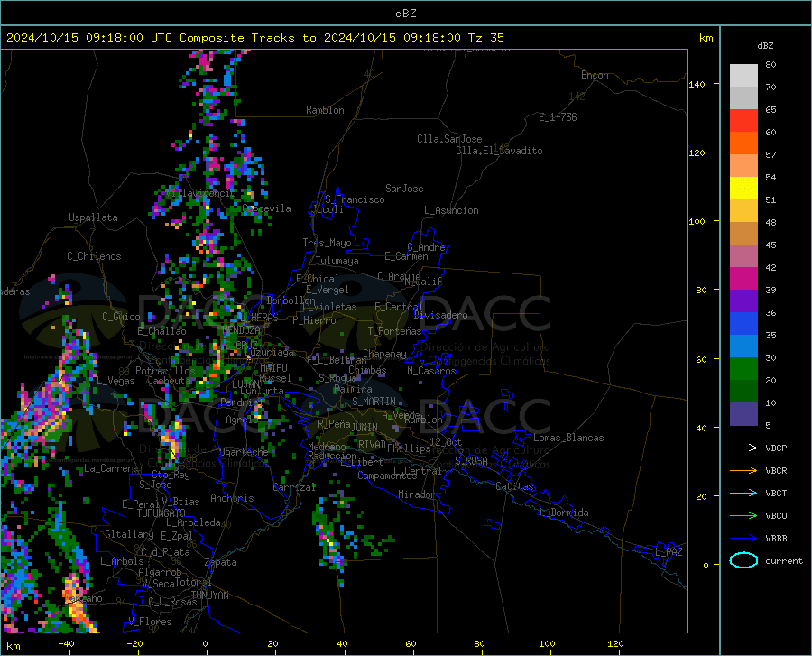Click the TUNUYAN map label
The height and width of the screenshot is (656, 812).
(x=209, y=595)
